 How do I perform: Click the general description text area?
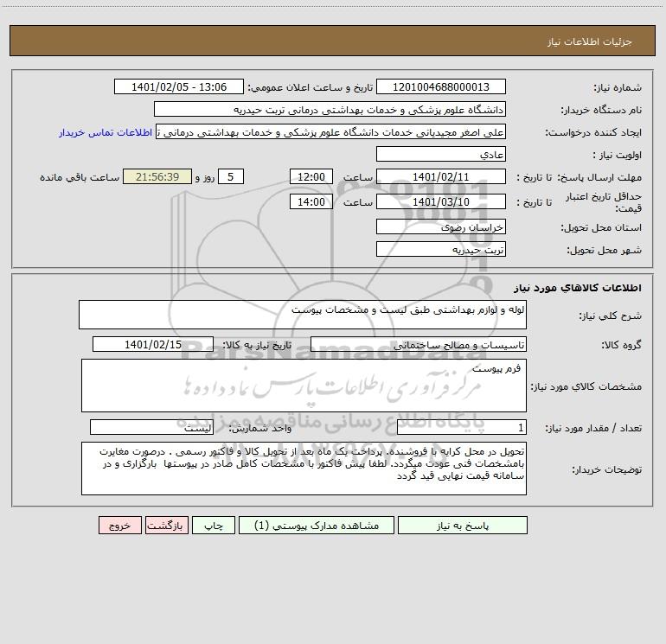pyautogui.click(x=303, y=315)
